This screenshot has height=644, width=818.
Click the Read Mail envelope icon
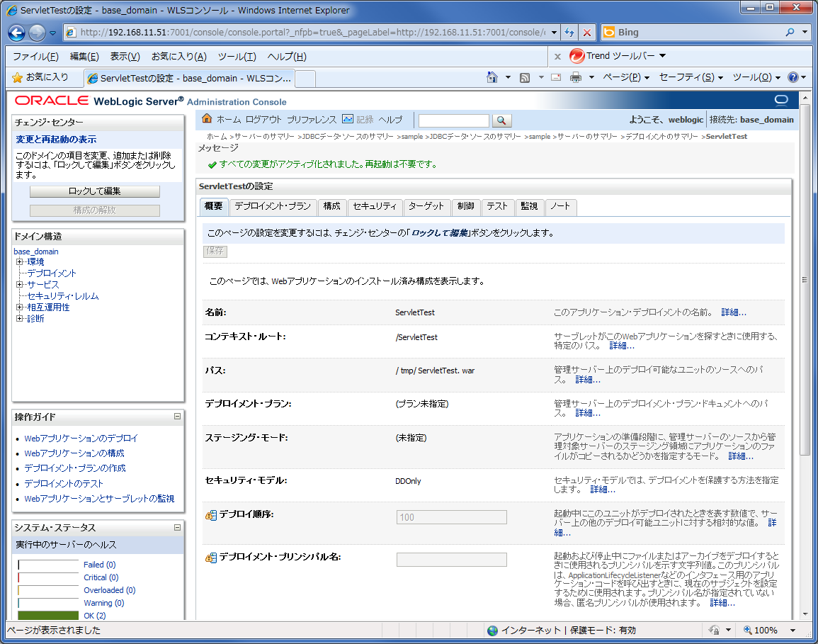(556, 77)
